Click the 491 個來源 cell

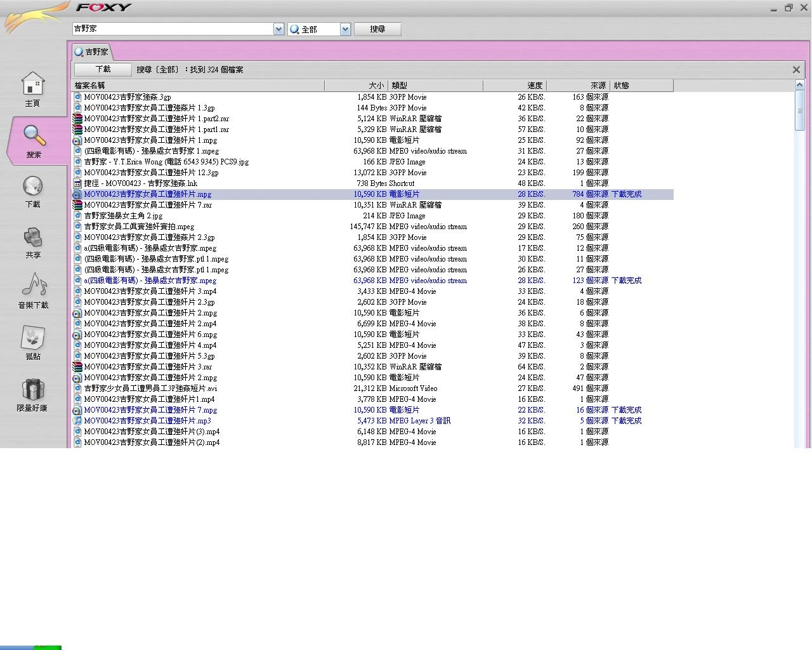(590, 388)
